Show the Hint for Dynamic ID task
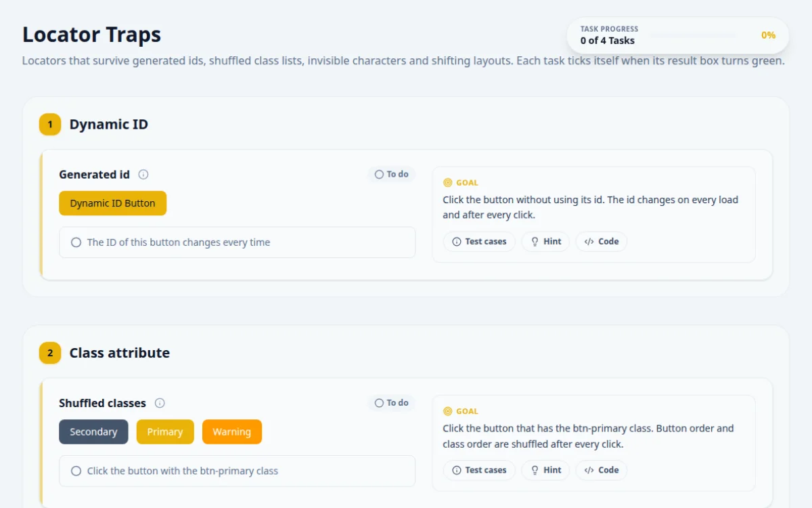Viewport: 812px width, 508px height. point(545,242)
